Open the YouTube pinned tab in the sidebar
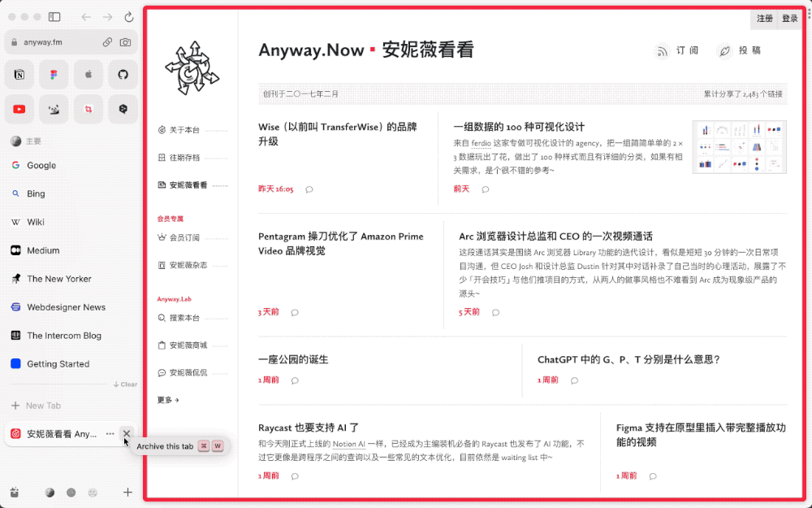This screenshot has height=508, width=812. point(19,109)
